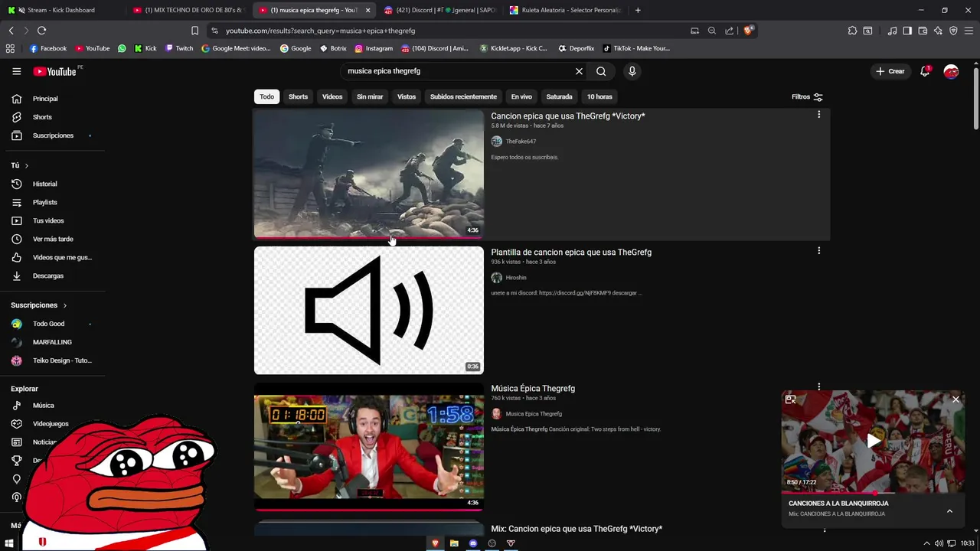Open Todo Good channel subscription
This screenshot has width=980, height=551.
click(x=52, y=324)
